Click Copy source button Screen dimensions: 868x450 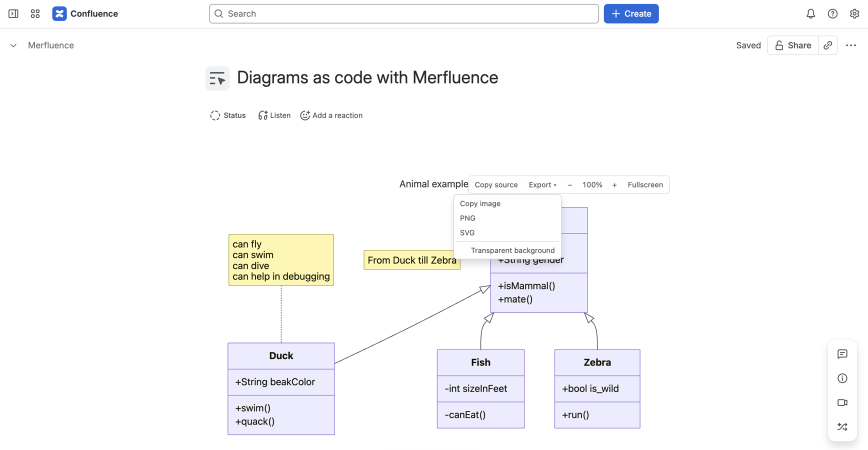click(x=496, y=184)
